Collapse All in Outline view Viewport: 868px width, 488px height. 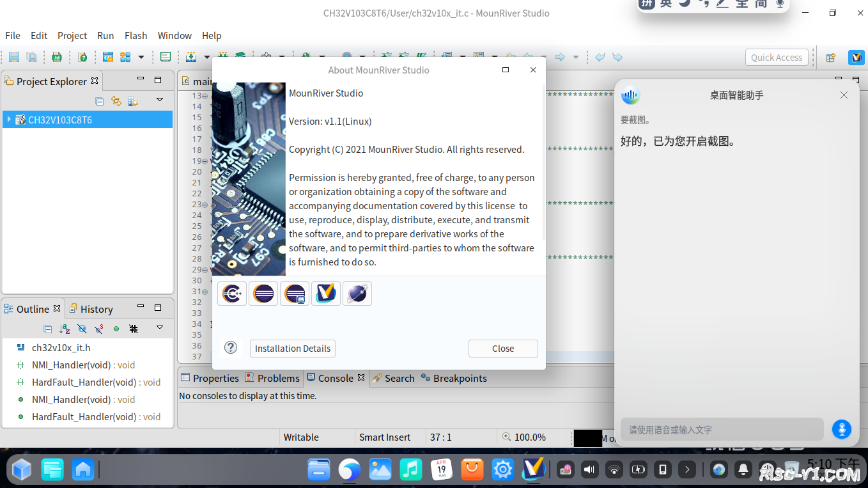click(47, 329)
